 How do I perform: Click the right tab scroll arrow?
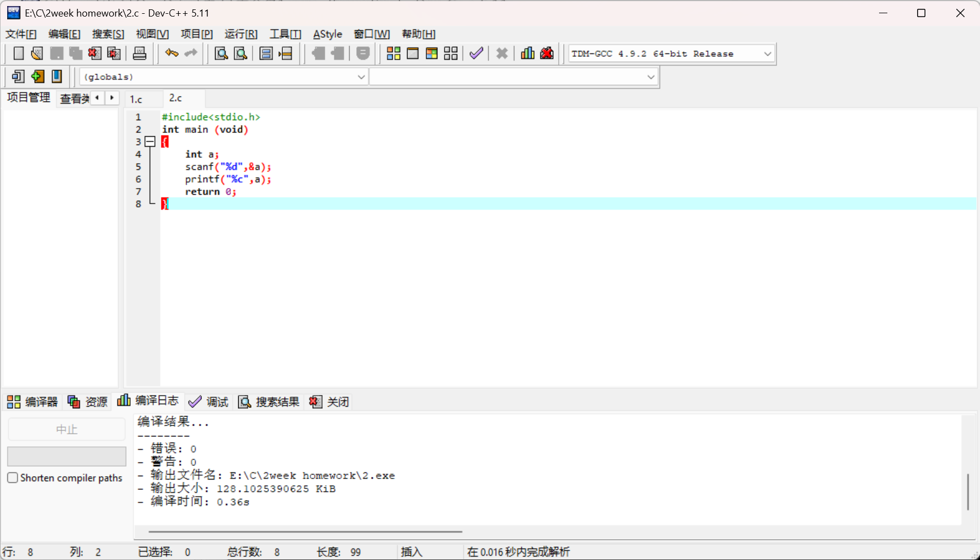point(112,98)
